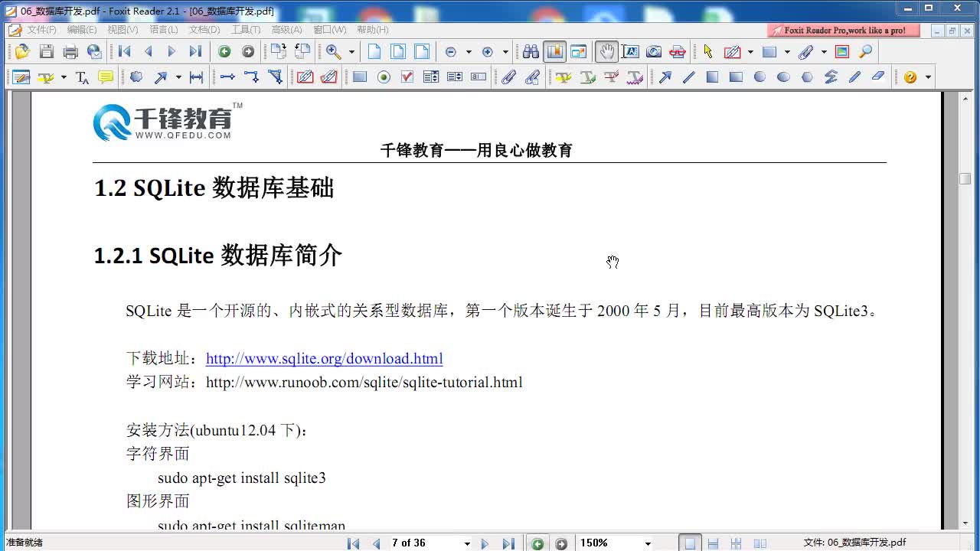Enable single page view in status bar

[690, 543]
